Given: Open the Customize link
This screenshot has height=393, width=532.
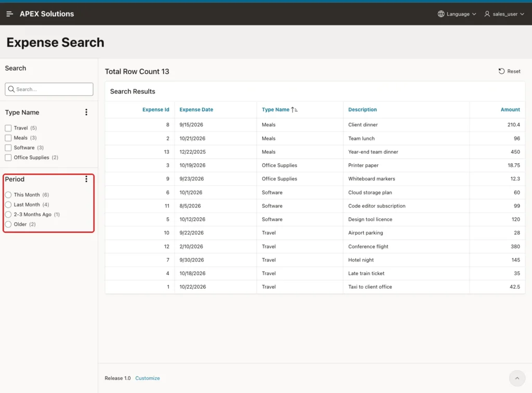Looking at the screenshot, I should pyautogui.click(x=147, y=378).
